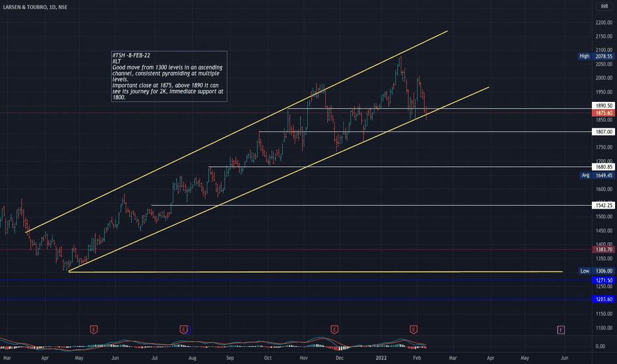Click the 1680.85 price label
The image size is (617, 364).
point(603,167)
